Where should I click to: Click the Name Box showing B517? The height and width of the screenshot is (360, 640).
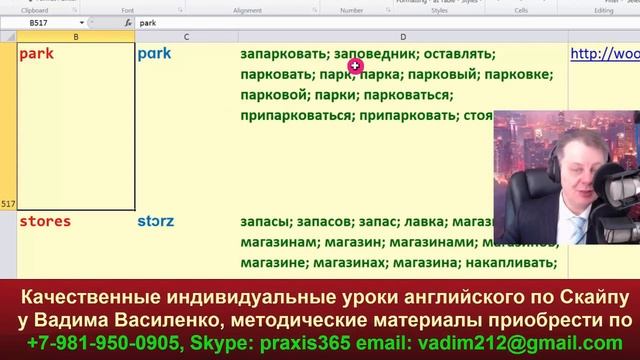tap(39, 23)
